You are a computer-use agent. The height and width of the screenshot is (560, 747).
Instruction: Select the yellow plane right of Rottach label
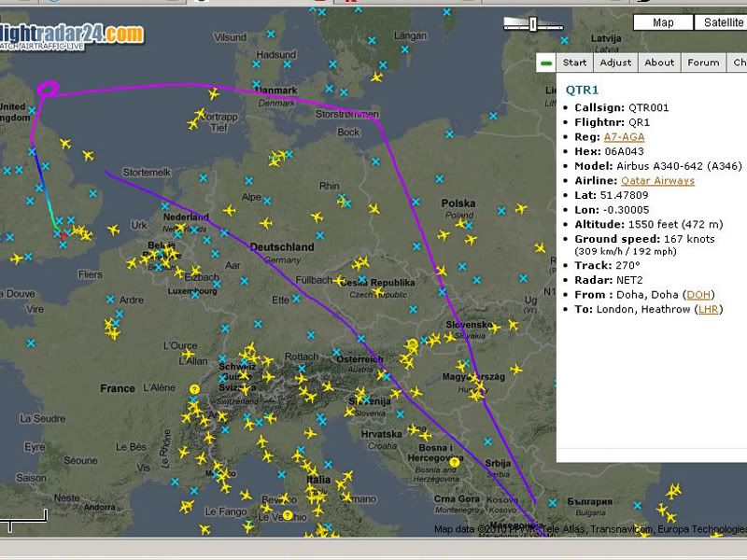pyautogui.click(x=328, y=385)
